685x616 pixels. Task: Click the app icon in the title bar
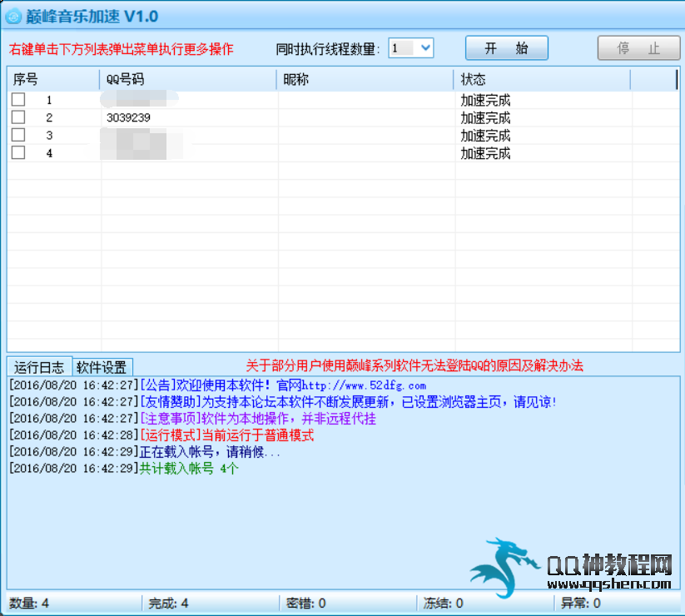[x=13, y=17]
